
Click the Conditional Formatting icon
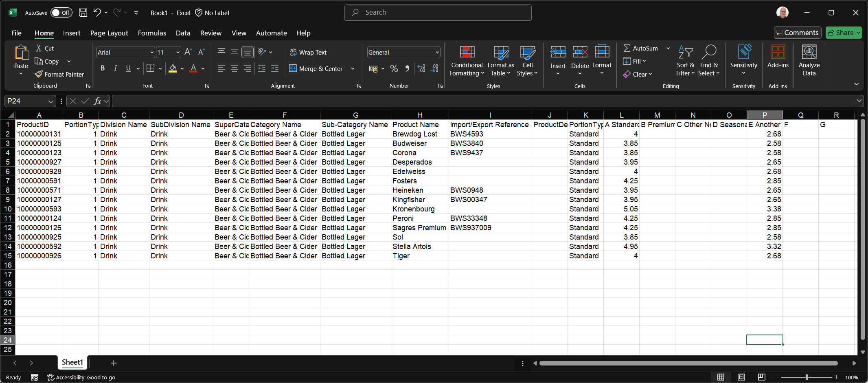pyautogui.click(x=467, y=53)
